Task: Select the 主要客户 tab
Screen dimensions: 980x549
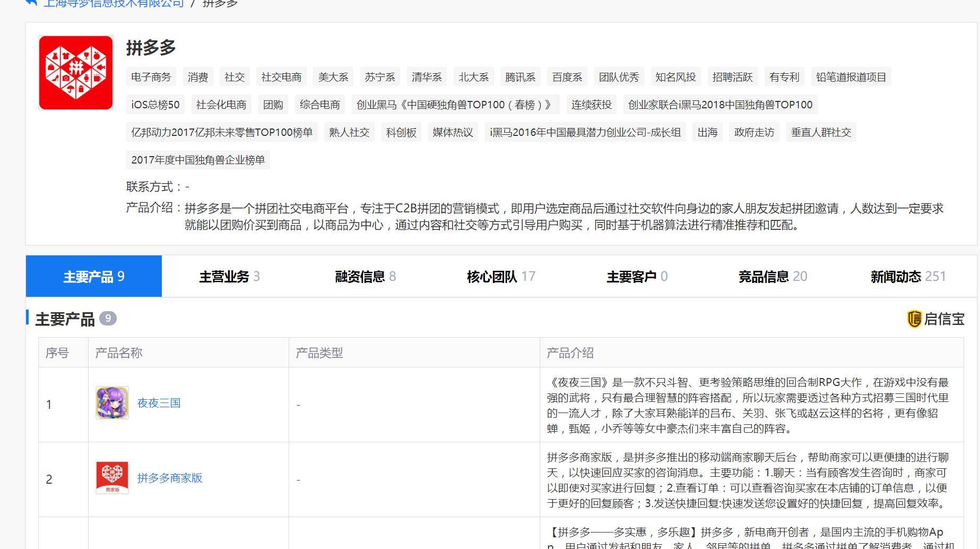Action: [637, 277]
